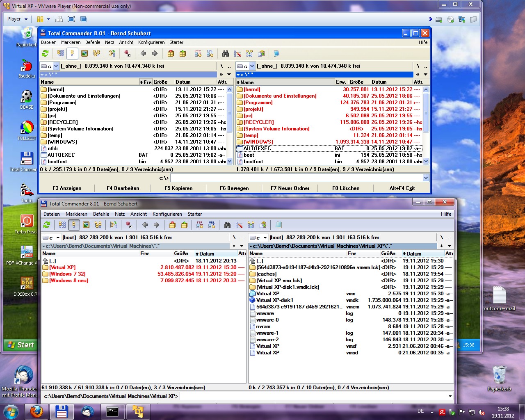The image size is (525, 420).
Task: Open Starter menu in lower Total Commander window
Action: pos(195,214)
